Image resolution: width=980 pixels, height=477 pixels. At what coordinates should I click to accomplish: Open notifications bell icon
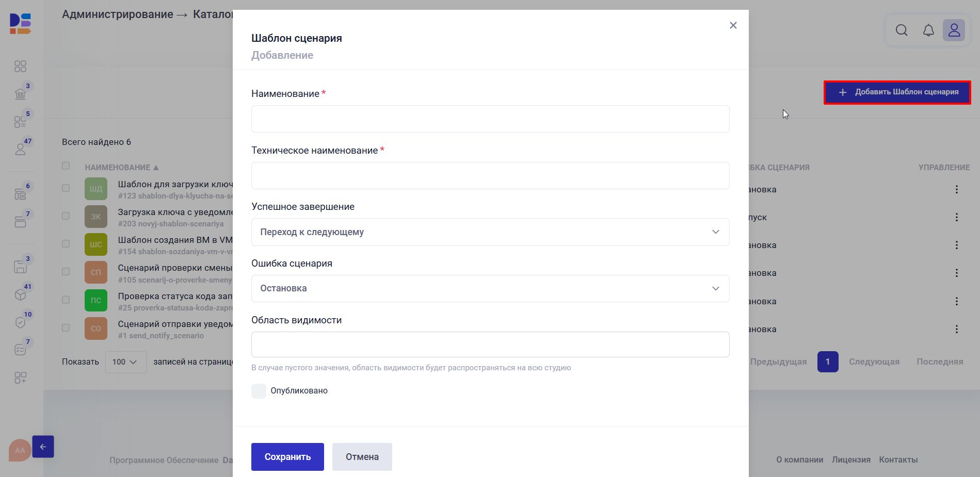[928, 30]
